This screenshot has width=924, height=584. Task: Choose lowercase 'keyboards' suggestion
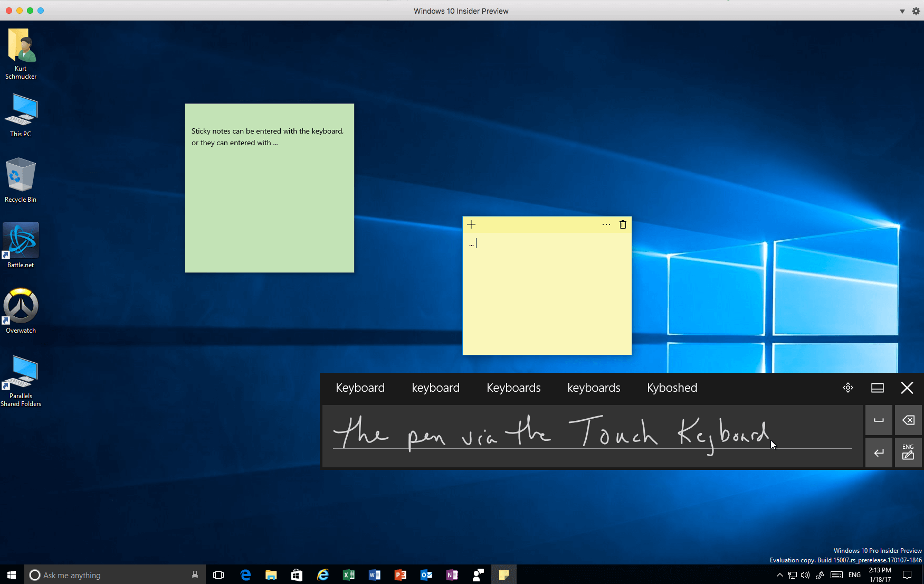(x=594, y=388)
